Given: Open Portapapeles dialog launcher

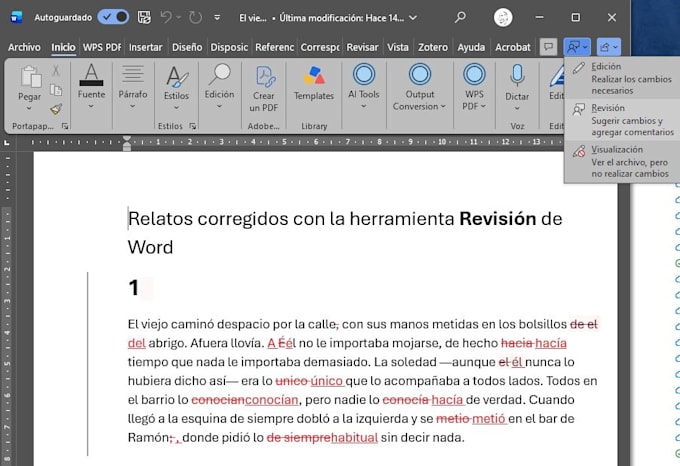Looking at the screenshot, I should click(x=65, y=126).
